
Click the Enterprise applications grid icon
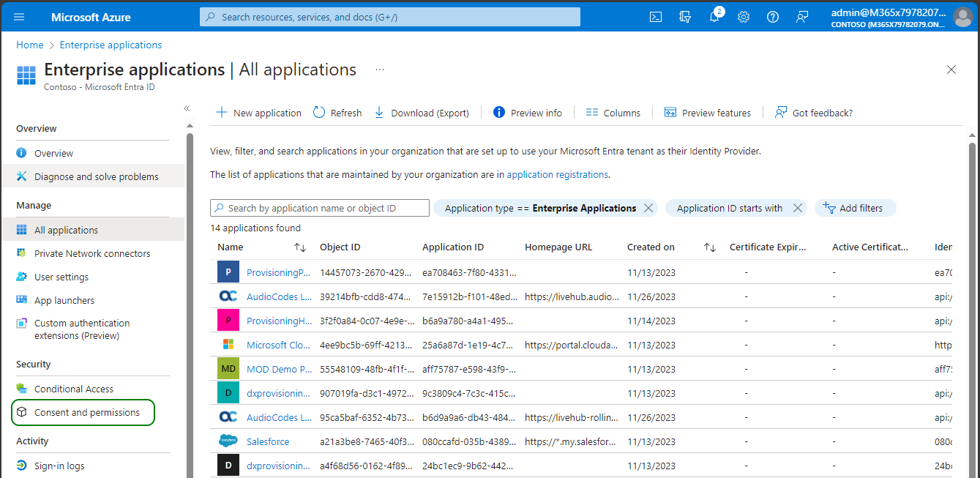tap(26, 75)
